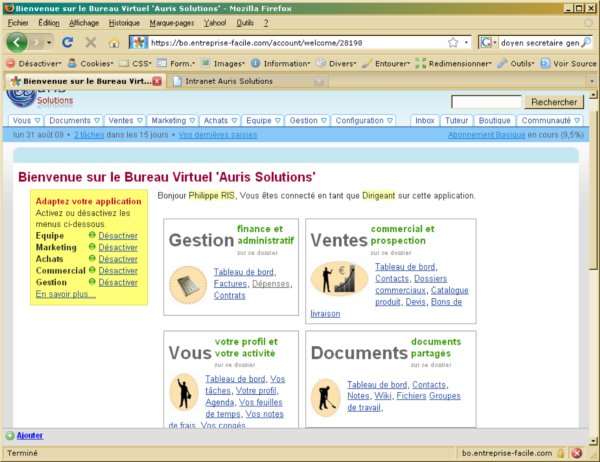The width and height of the screenshot is (600, 462).
Task: Toggle the green status dot for Commercial
Action: point(92,270)
